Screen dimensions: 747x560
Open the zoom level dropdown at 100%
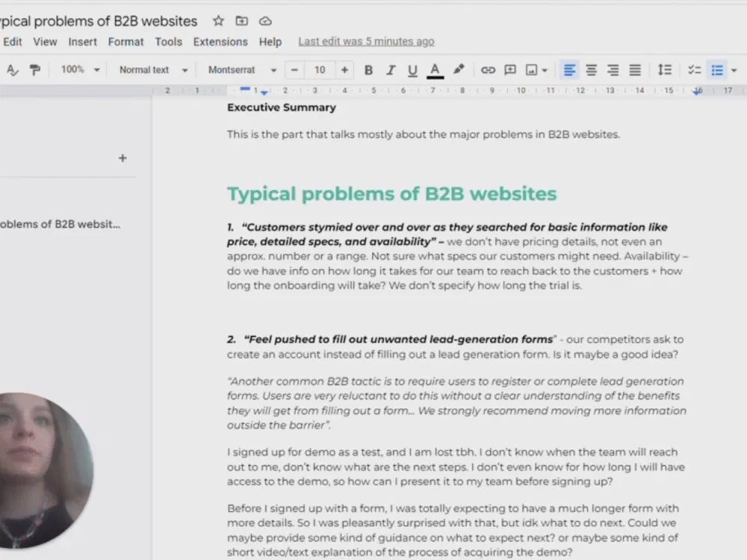pos(80,70)
